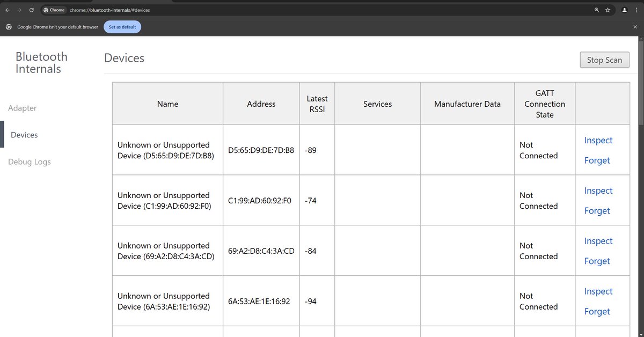The width and height of the screenshot is (644, 337).
Task: Reload the bluetooth-internals page
Action: click(32, 10)
